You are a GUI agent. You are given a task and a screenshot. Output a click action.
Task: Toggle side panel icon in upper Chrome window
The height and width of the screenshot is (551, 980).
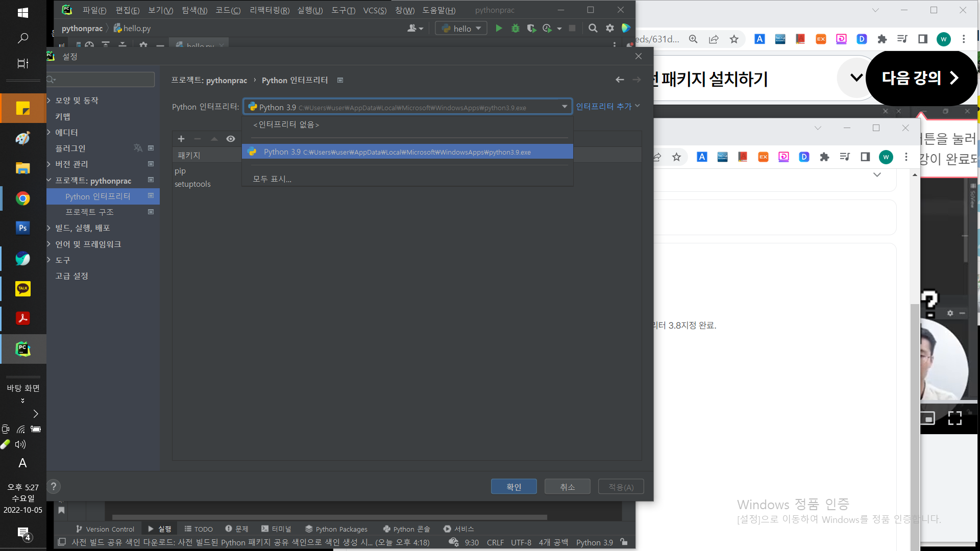[923, 39]
